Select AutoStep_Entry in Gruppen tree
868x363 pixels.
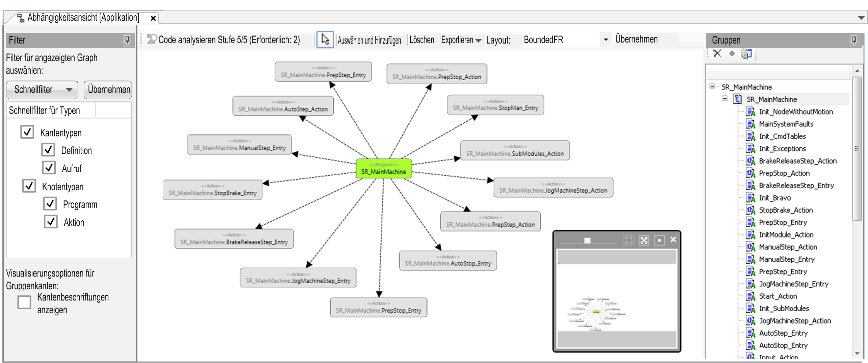point(783,333)
